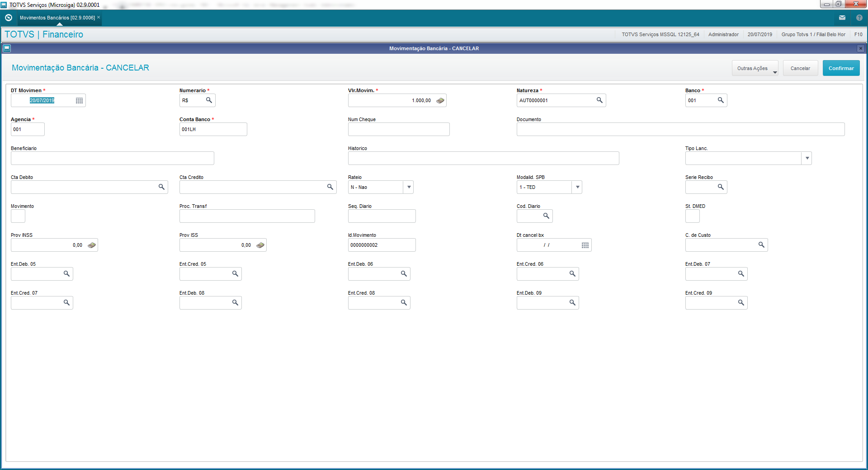Click Grupo Totvs 1 / Filial label

point(813,34)
